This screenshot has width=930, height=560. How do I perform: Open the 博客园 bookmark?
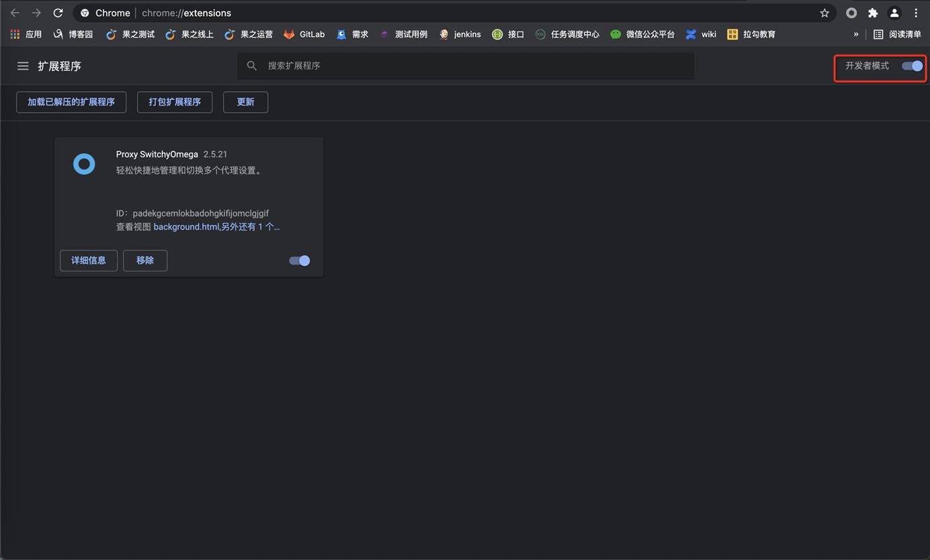(x=73, y=34)
